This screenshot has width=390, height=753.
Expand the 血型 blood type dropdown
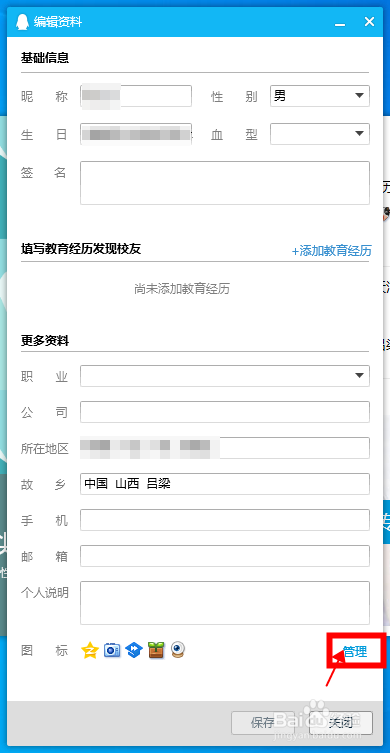pos(320,134)
